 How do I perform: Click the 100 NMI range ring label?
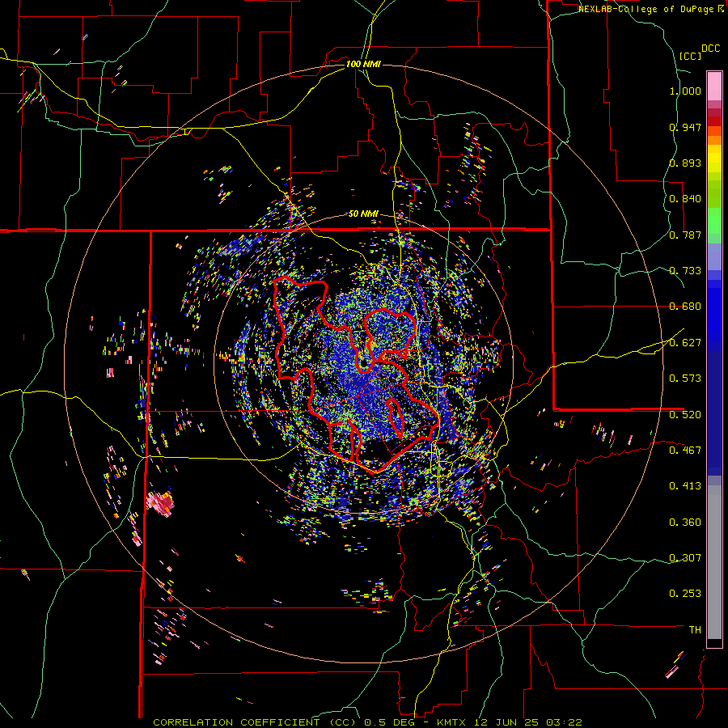pyautogui.click(x=363, y=64)
